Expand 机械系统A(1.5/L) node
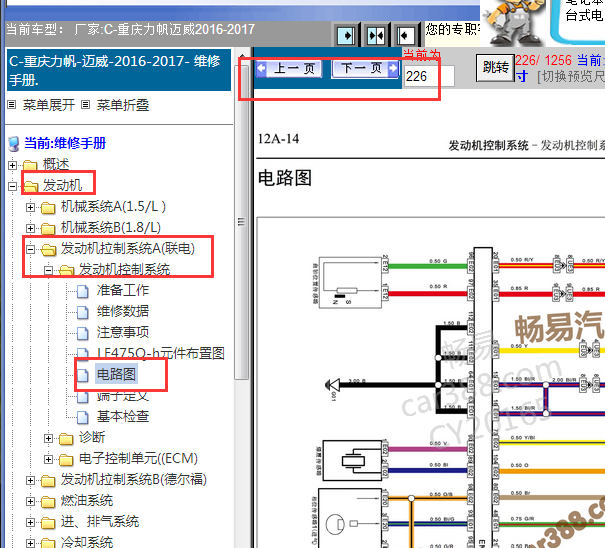The height and width of the screenshot is (548, 605). [x=30, y=208]
